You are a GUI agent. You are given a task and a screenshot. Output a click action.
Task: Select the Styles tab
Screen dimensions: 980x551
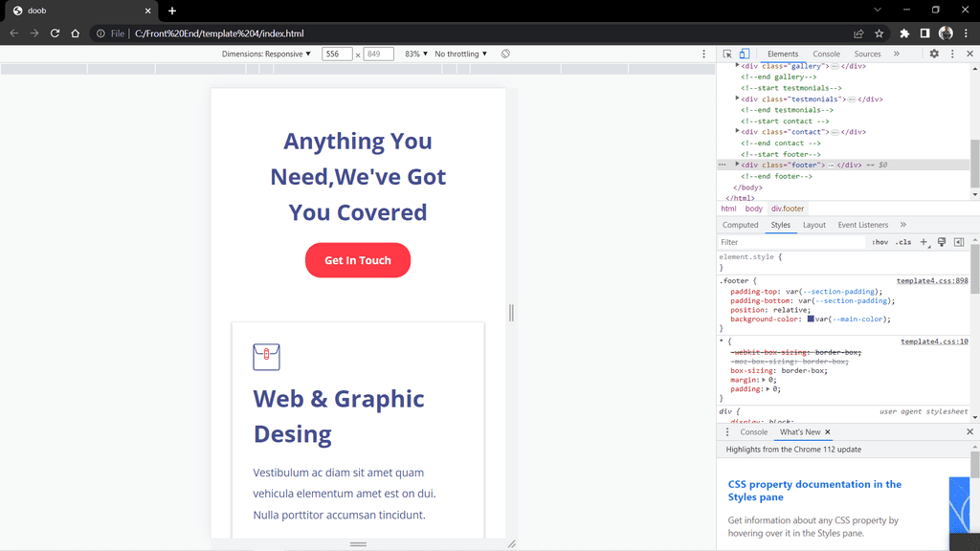[x=780, y=225]
